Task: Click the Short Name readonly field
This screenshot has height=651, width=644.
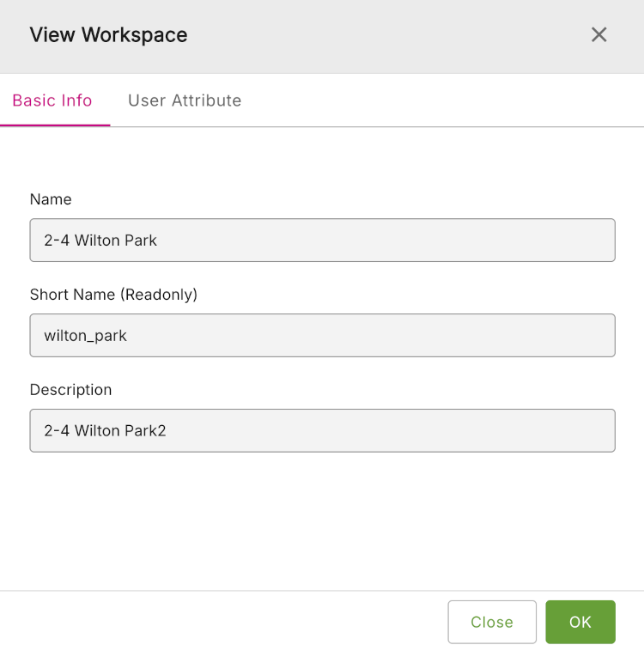Action: point(322,335)
